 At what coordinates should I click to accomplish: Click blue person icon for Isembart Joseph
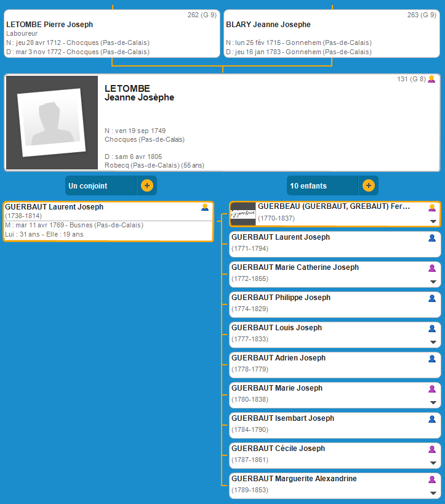pyautogui.click(x=432, y=419)
